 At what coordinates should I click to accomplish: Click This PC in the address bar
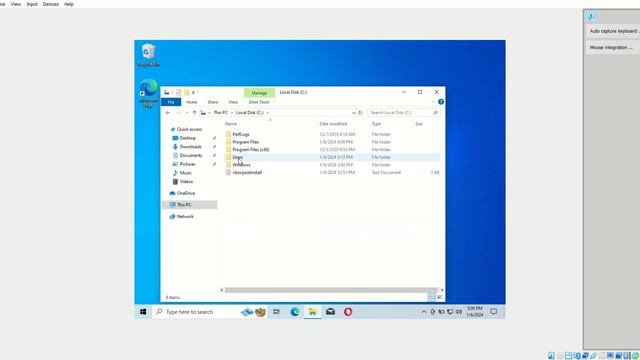[220, 113]
